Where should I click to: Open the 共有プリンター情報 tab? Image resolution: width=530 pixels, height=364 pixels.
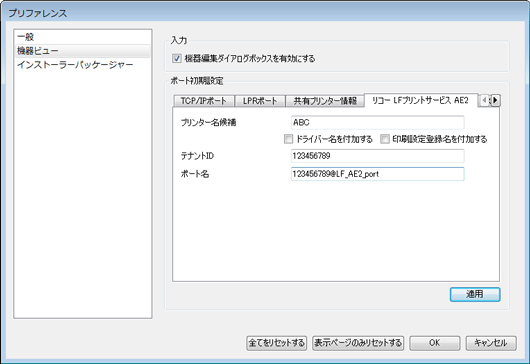325,101
